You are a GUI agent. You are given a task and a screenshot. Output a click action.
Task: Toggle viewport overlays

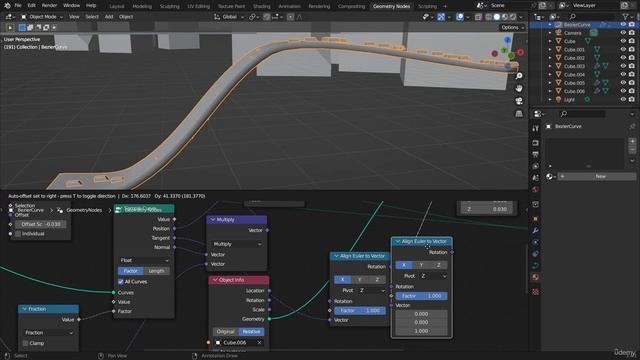pos(460,17)
